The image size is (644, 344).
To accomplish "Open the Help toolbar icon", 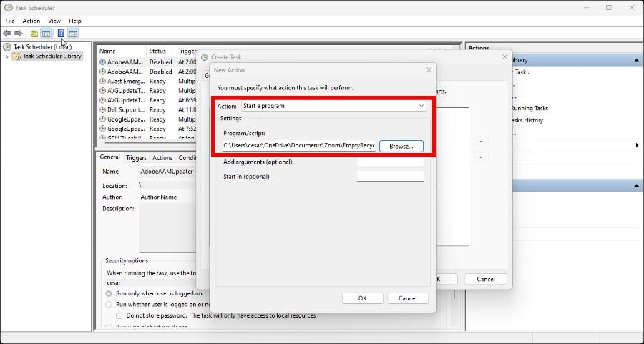I will [62, 34].
